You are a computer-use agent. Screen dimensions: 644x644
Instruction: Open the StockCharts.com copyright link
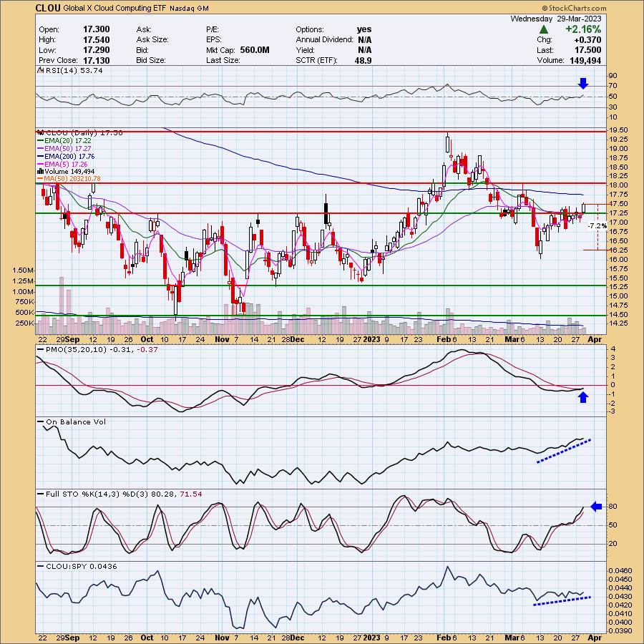[574, 8]
